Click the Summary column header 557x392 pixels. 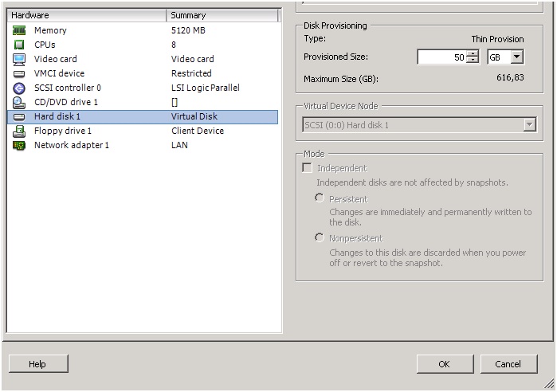coord(223,15)
